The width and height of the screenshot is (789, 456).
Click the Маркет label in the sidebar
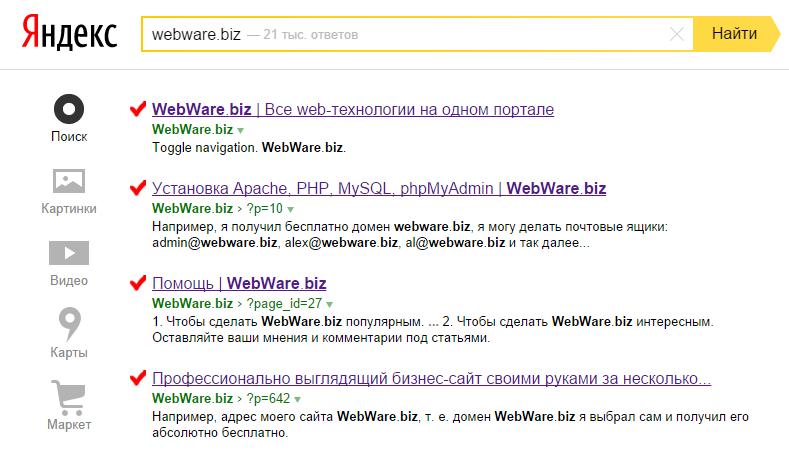69,424
